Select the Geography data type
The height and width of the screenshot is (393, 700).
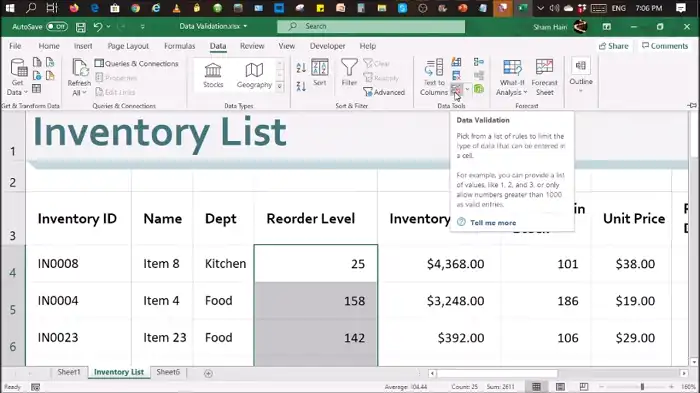pos(254,75)
